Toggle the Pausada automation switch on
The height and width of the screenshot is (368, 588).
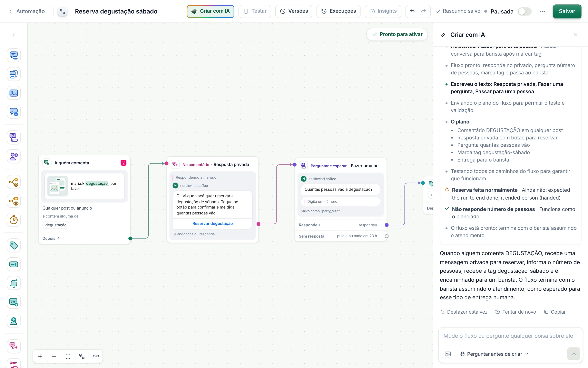point(525,11)
